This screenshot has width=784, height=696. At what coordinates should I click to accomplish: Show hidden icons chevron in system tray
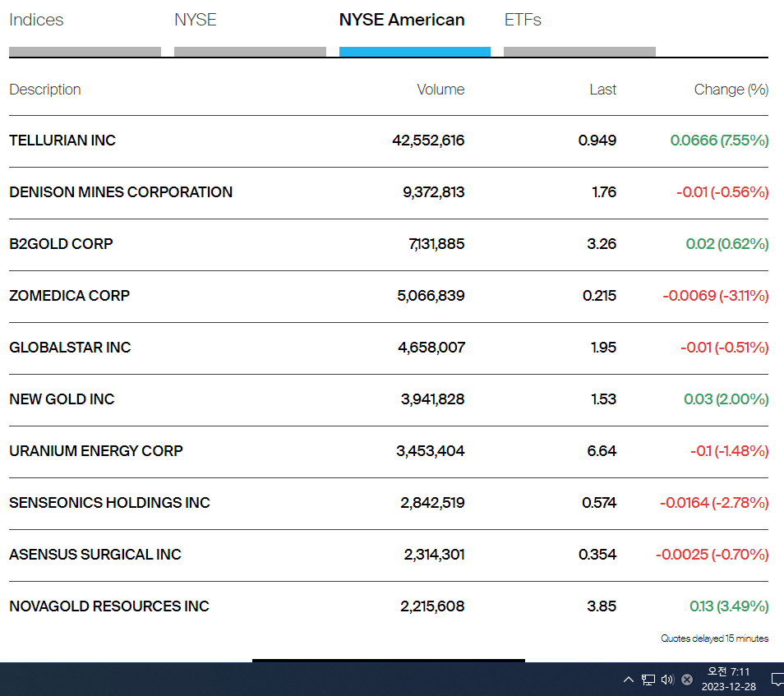(x=629, y=680)
